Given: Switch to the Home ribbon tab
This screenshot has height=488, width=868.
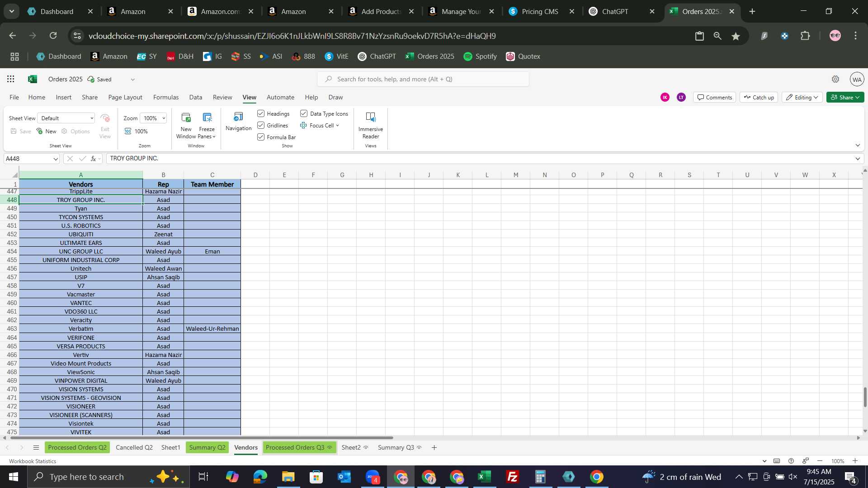Looking at the screenshot, I should [x=37, y=97].
